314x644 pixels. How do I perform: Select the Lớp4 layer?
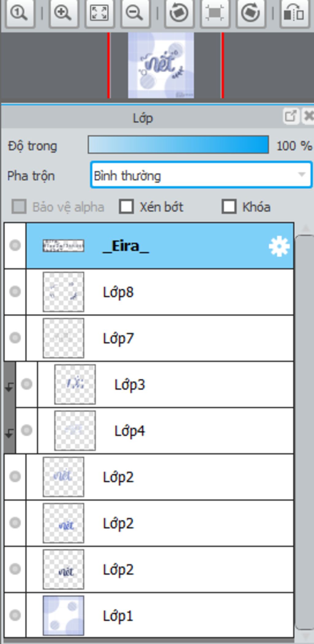coord(165,431)
